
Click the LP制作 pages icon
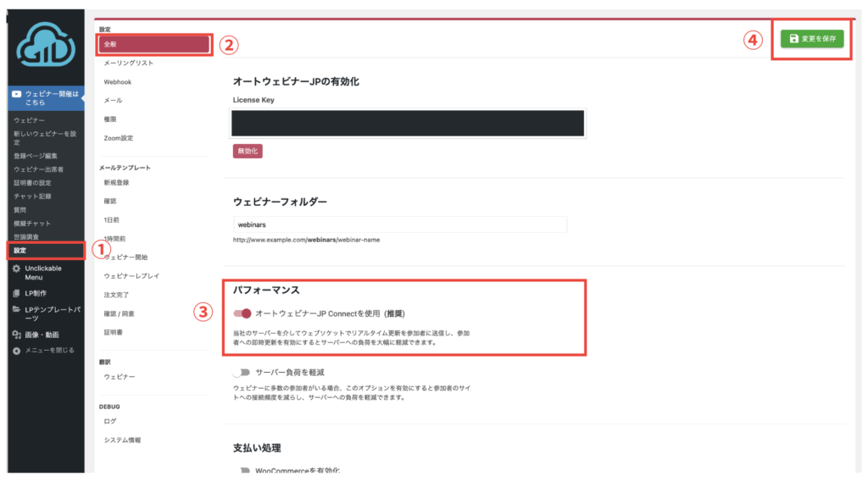coord(17,293)
